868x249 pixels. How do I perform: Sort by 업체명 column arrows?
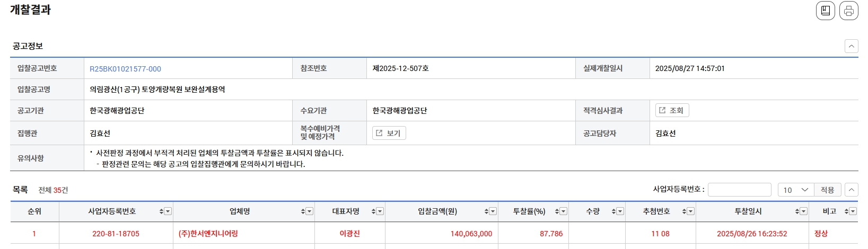(x=303, y=211)
